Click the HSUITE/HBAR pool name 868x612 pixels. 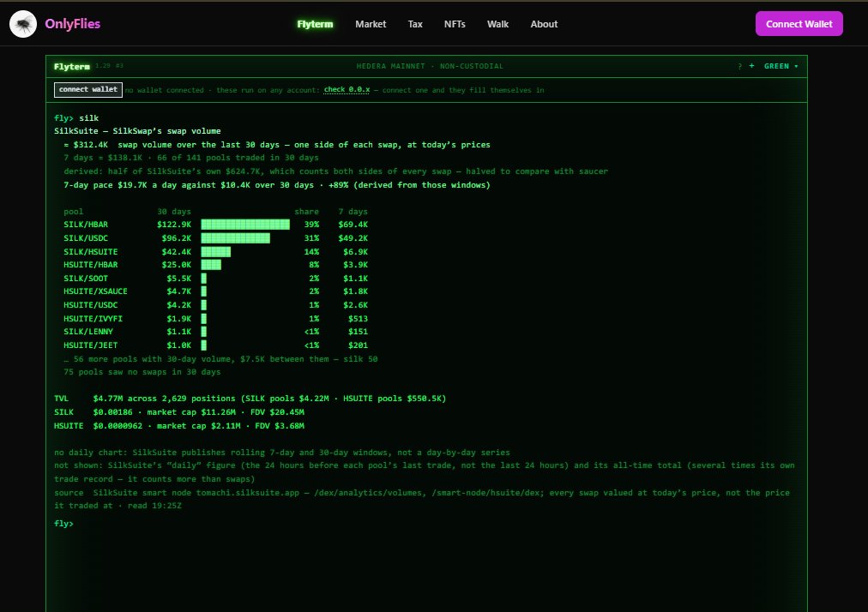91,265
